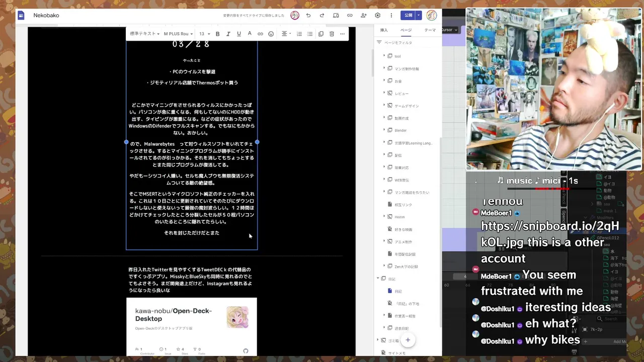Open the text alignment dropdown
The height and width of the screenshot is (362, 644).
click(286, 34)
